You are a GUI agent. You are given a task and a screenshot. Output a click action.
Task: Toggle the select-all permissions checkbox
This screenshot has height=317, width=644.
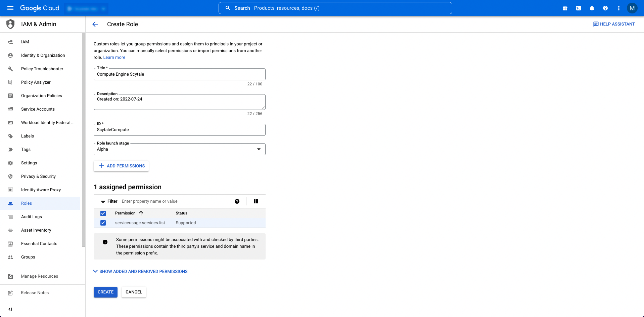pos(103,213)
